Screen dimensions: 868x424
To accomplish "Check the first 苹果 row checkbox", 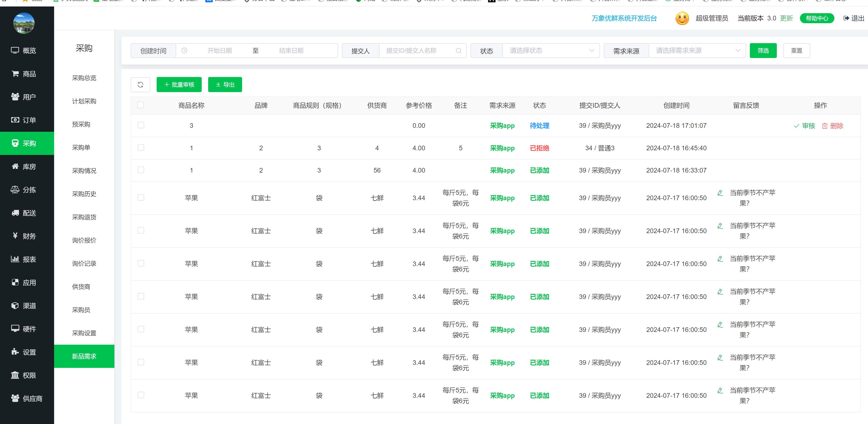I will tap(141, 197).
